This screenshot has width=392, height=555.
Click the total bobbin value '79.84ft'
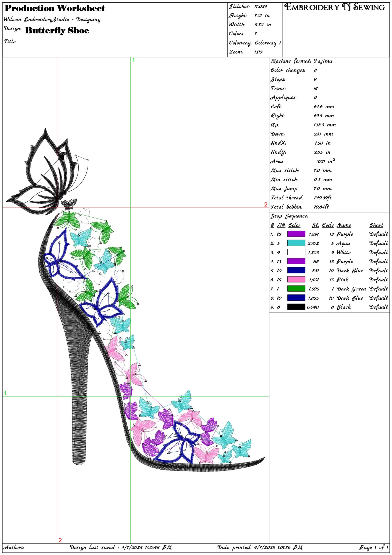click(x=321, y=207)
